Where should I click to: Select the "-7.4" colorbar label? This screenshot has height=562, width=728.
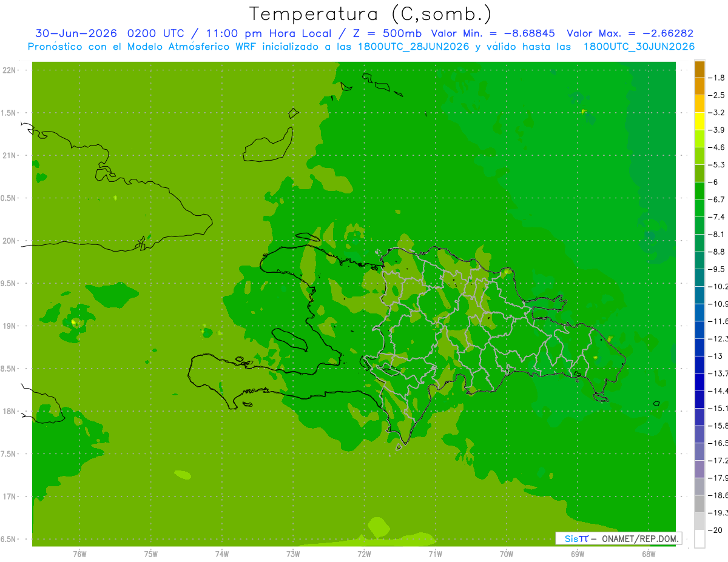[x=717, y=217]
